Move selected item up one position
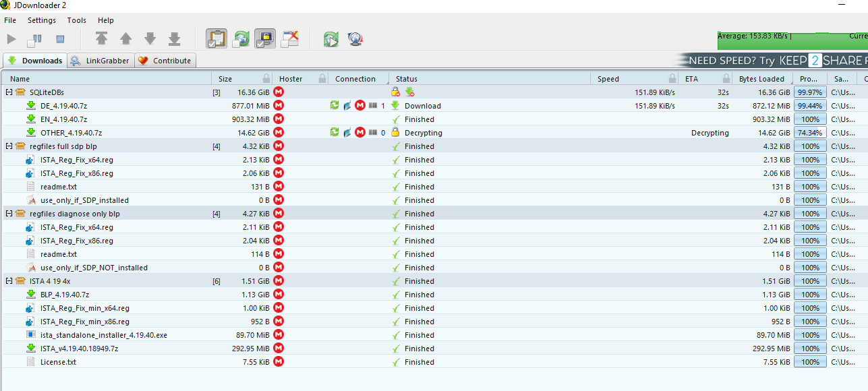 point(125,39)
